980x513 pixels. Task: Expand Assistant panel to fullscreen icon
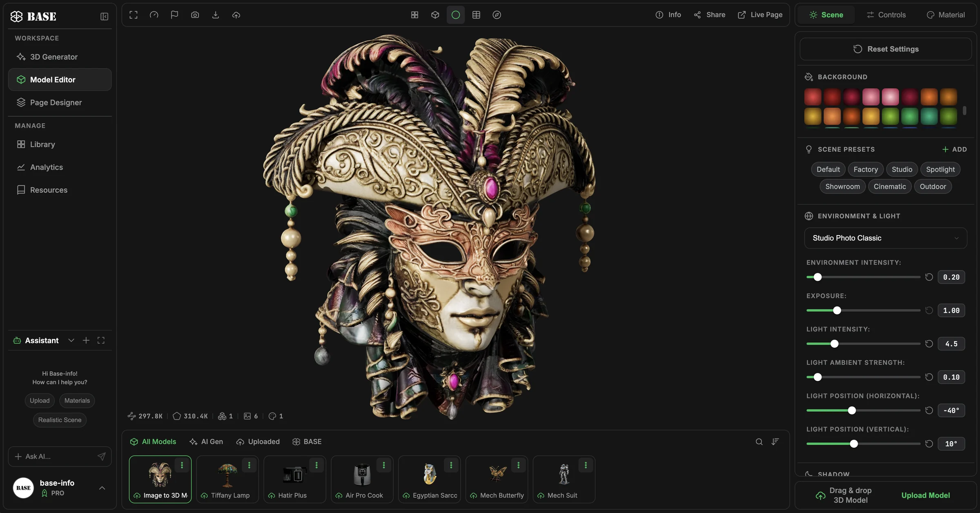pyautogui.click(x=101, y=340)
